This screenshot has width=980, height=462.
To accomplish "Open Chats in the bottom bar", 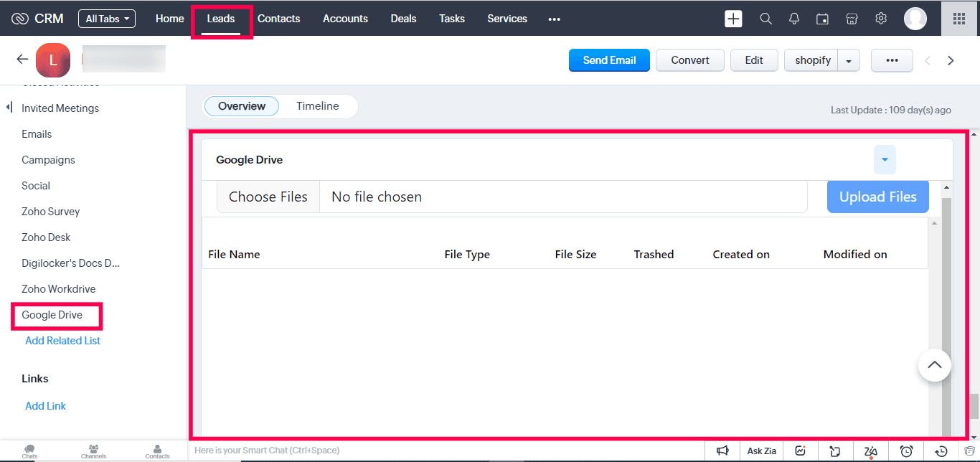I will (x=29, y=451).
